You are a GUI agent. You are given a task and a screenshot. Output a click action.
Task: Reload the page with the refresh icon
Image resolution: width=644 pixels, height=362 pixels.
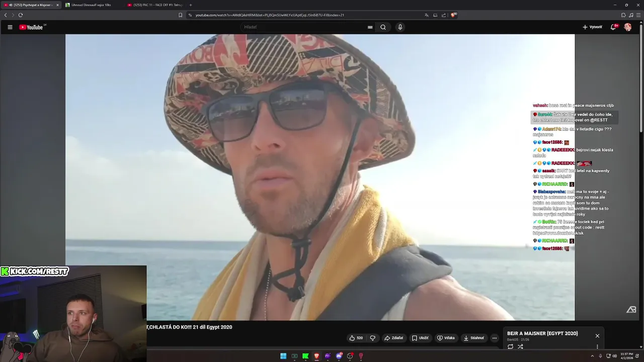[x=21, y=15]
